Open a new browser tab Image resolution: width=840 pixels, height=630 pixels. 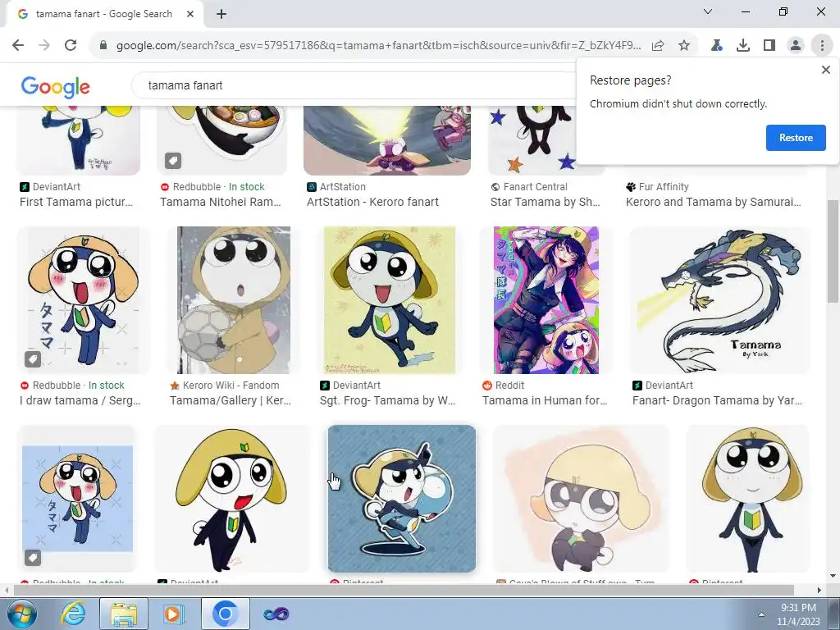[221, 14]
